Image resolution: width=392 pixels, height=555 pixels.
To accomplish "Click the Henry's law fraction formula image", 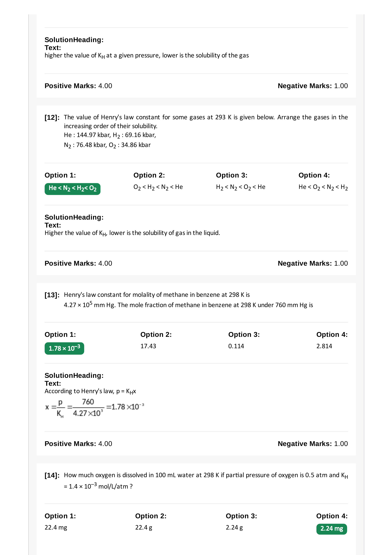I will coord(95,408).
